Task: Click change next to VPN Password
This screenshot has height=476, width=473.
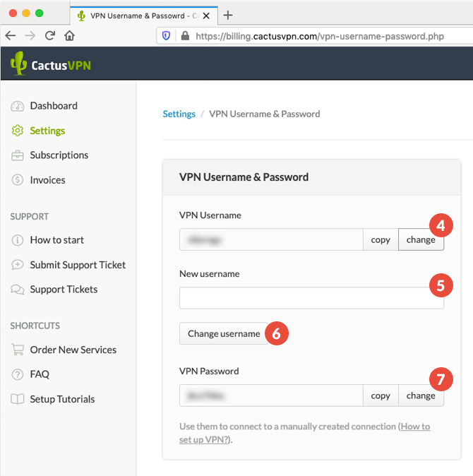Action: click(421, 395)
